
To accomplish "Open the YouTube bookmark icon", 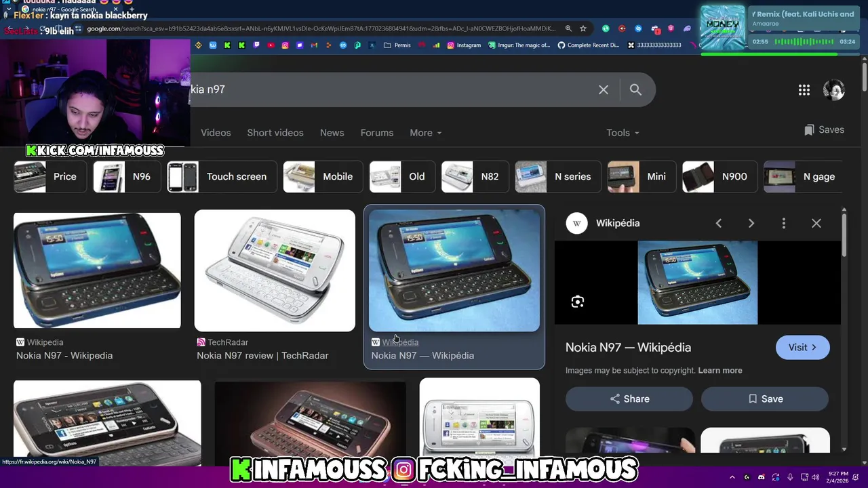I will tap(271, 45).
